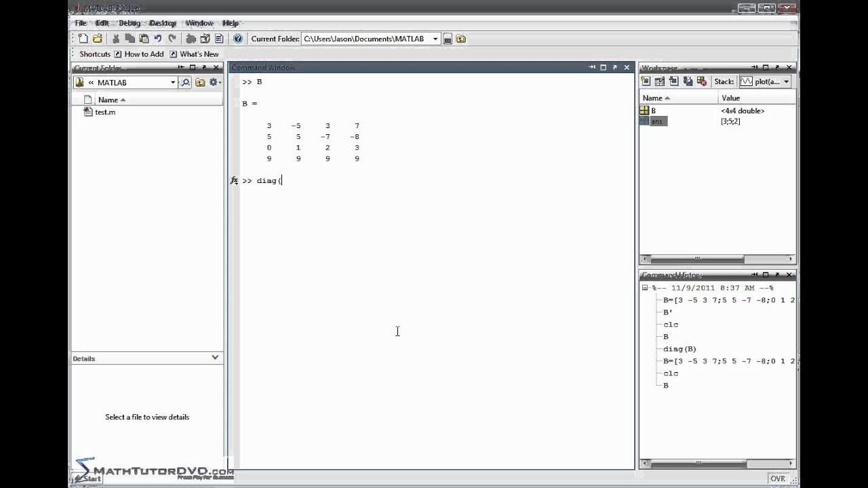The width and height of the screenshot is (868, 488).
Task: Save workspace icon in Workspace toolbar
Action: pyautogui.click(x=688, y=81)
